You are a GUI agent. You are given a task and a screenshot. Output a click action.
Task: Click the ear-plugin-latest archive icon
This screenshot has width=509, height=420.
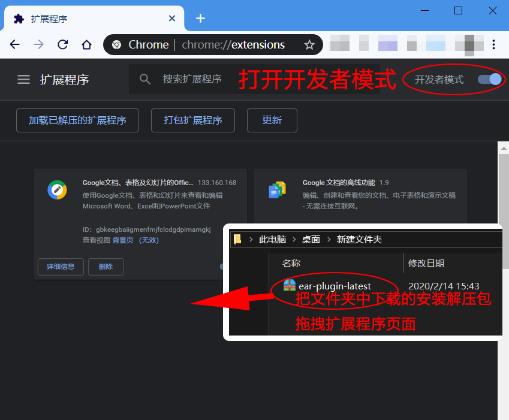click(x=289, y=285)
